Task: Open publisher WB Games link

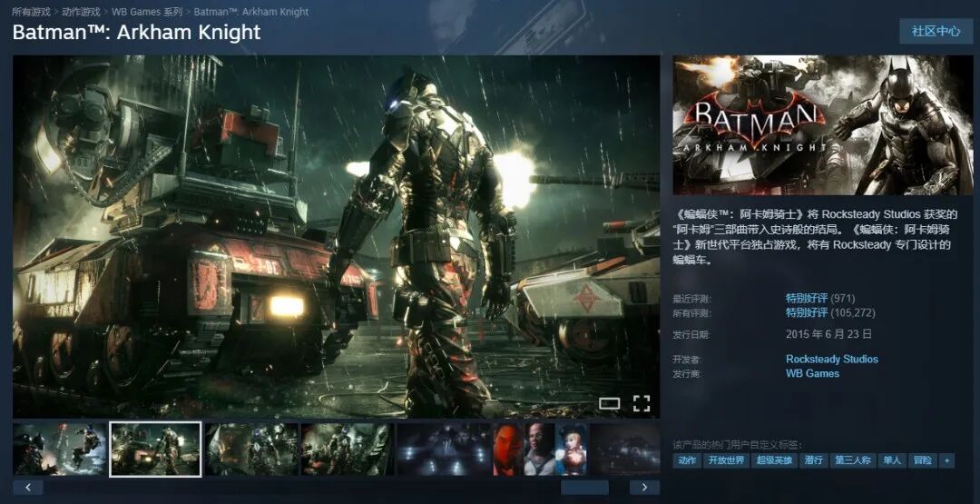Action: coord(812,373)
